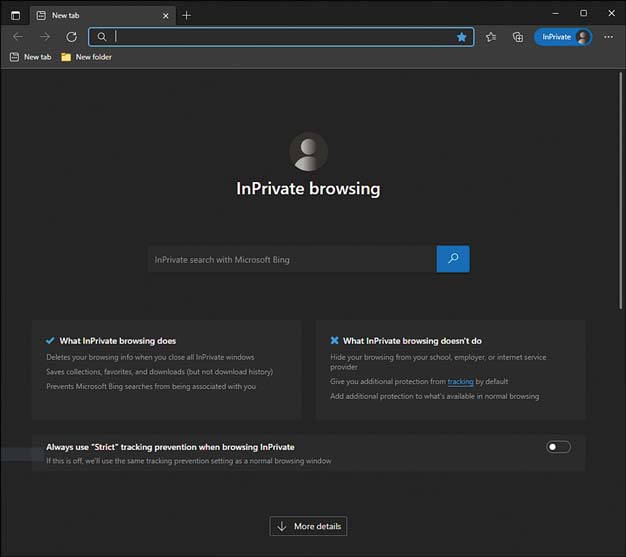Open the New folder favorites folder

coord(86,57)
